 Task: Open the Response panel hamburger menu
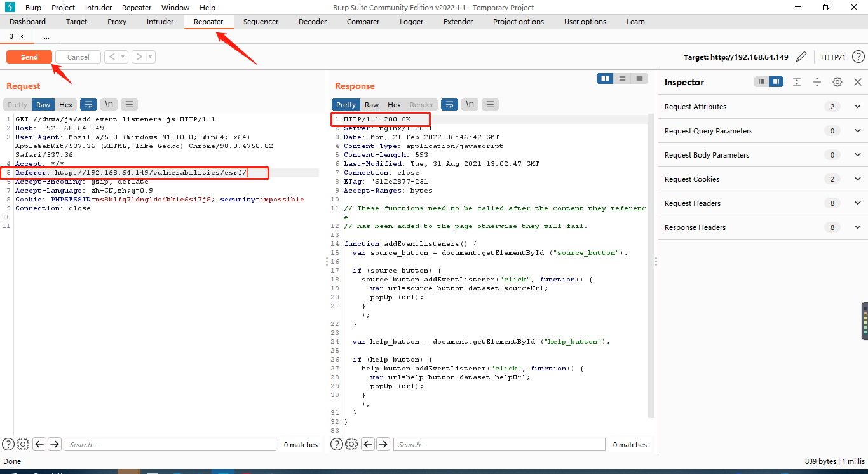click(x=489, y=105)
